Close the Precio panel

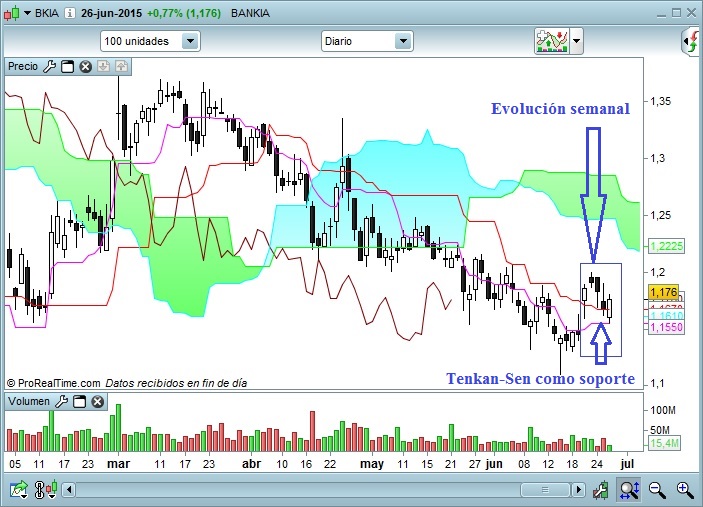[86, 66]
